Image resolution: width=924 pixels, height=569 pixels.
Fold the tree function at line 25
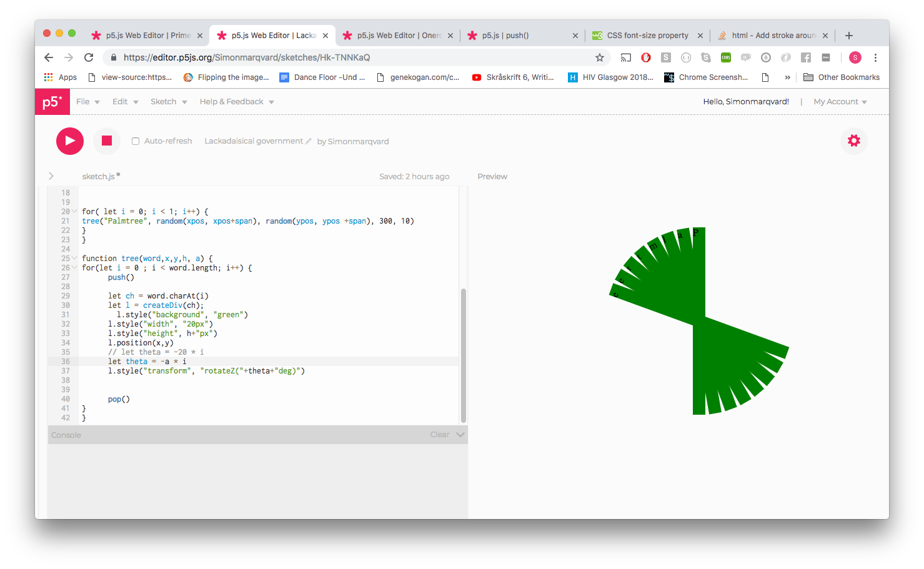(x=74, y=259)
